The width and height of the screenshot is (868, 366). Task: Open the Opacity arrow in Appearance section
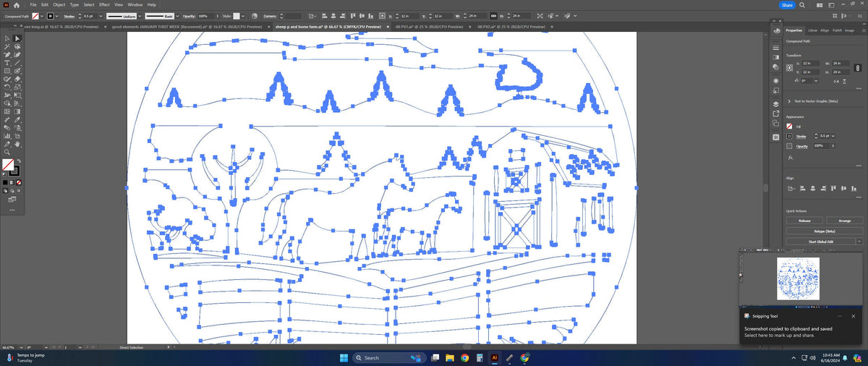[x=833, y=146]
